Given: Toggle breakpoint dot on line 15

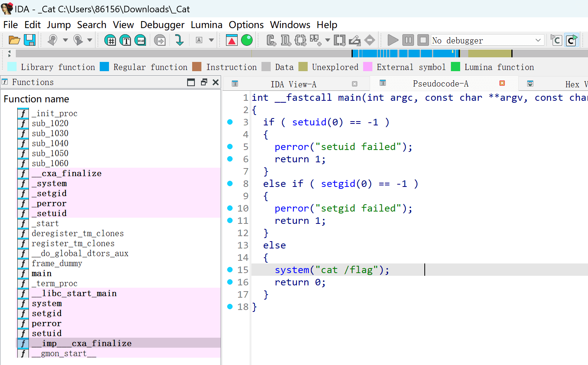Looking at the screenshot, I should coord(230,270).
